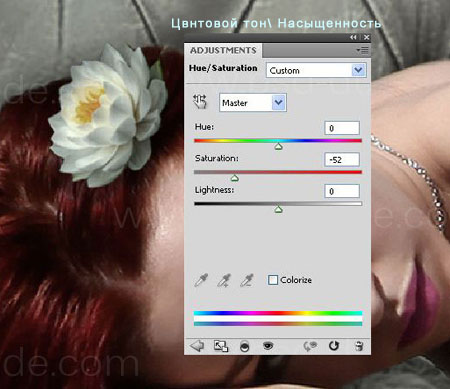Viewport: 450px width, 389px height.
Task: Click the Lightness label
Action: (x=214, y=190)
